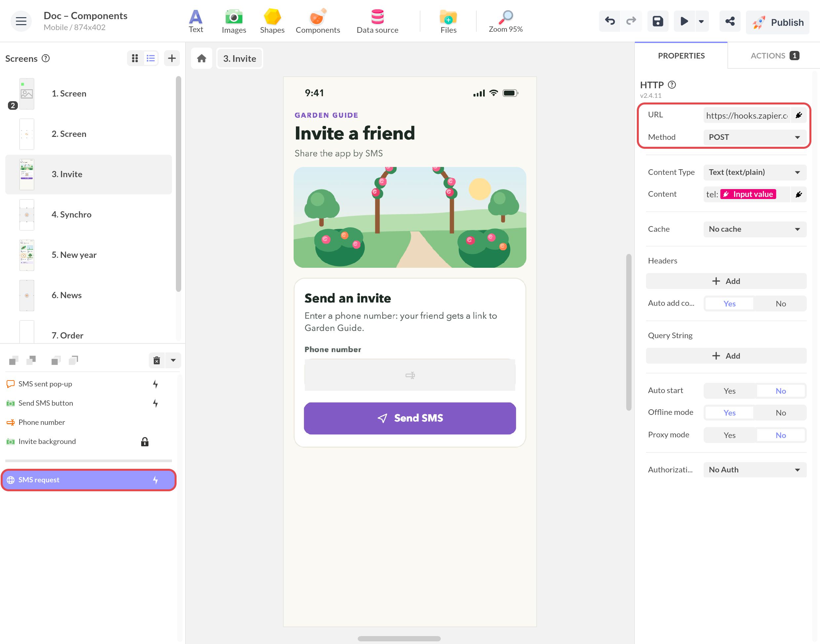
Task: Open the Shapes tool
Action: (x=272, y=21)
